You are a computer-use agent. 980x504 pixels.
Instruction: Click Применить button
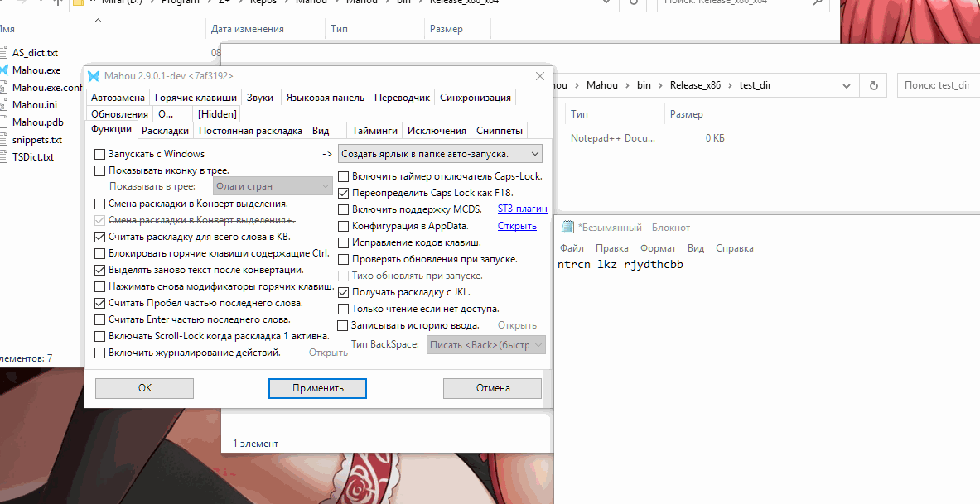pyautogui.click(x=317, y=388)
